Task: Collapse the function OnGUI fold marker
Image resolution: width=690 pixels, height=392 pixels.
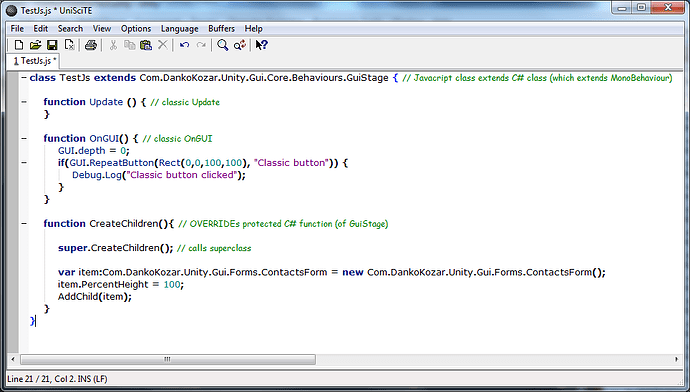Action: [24, 139]
